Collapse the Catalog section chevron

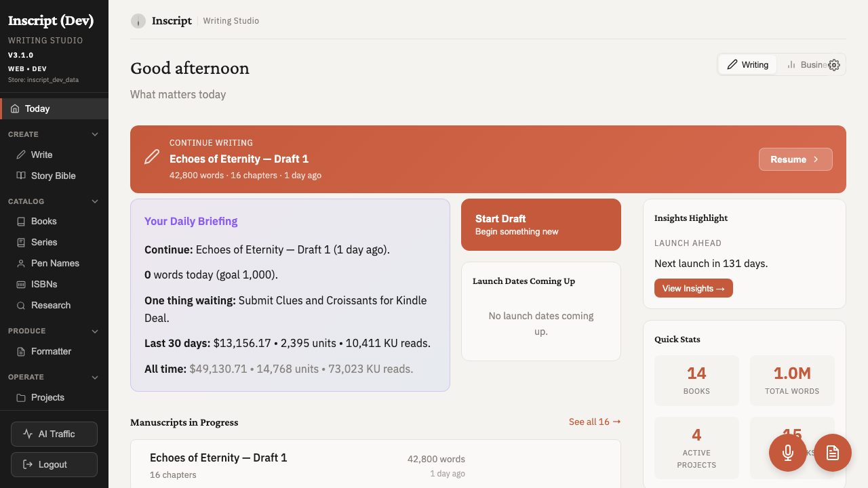pyautogui.click(x=95, y=201)
